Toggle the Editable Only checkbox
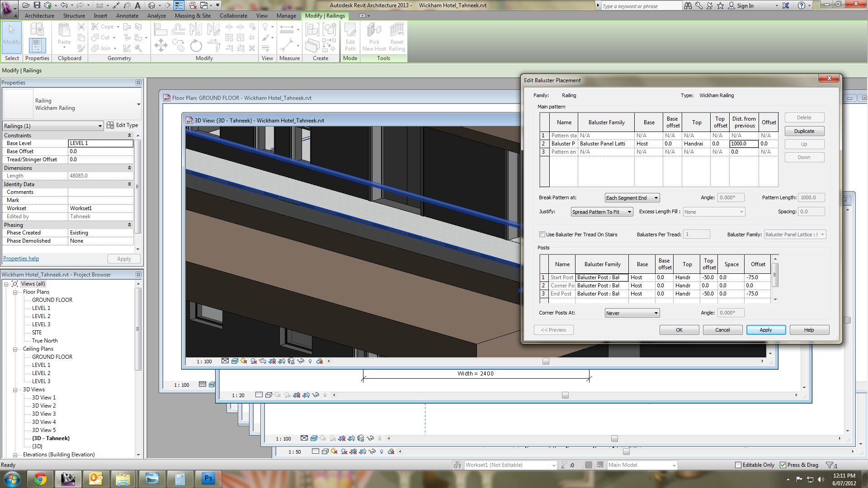Screen dimensions: 868x488 point(738,465)
